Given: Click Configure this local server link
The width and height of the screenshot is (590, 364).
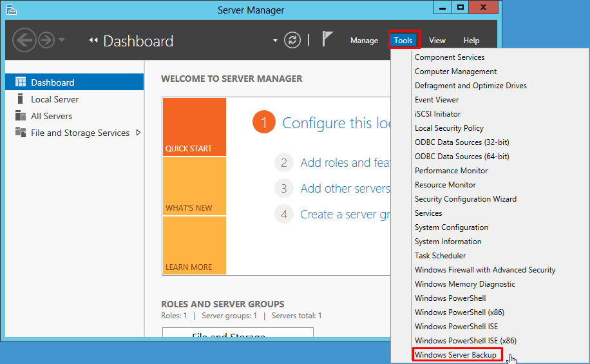Looking at the screenshot, I should 336,123.
